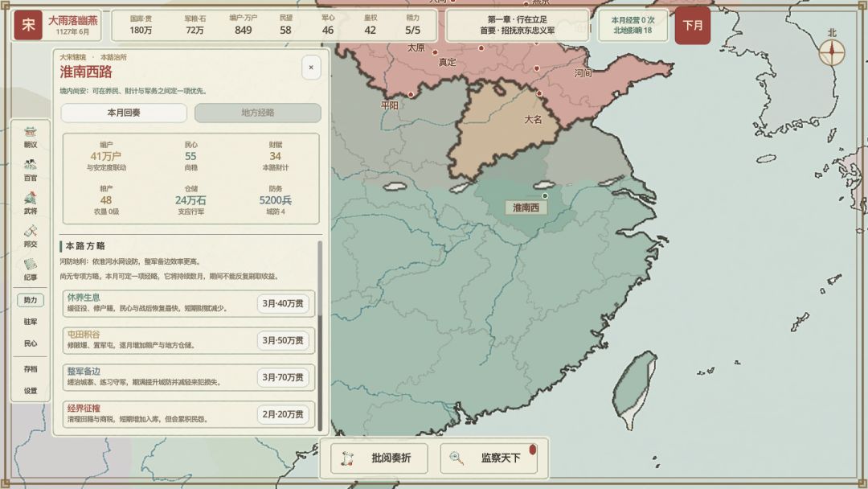This screenshot has width=868, height=489.
Task: Click the panel's 仓储 24万石 value
Action: (190, 200)
